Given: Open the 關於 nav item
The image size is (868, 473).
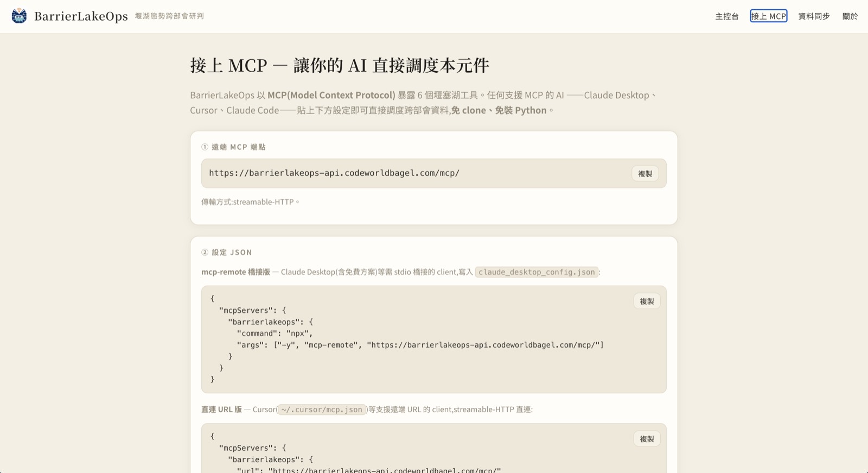Looking at the screenshot, I should (x=850, y=16).
